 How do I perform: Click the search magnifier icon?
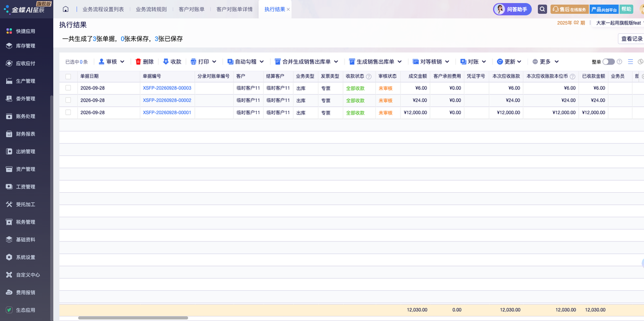(542, 9)
